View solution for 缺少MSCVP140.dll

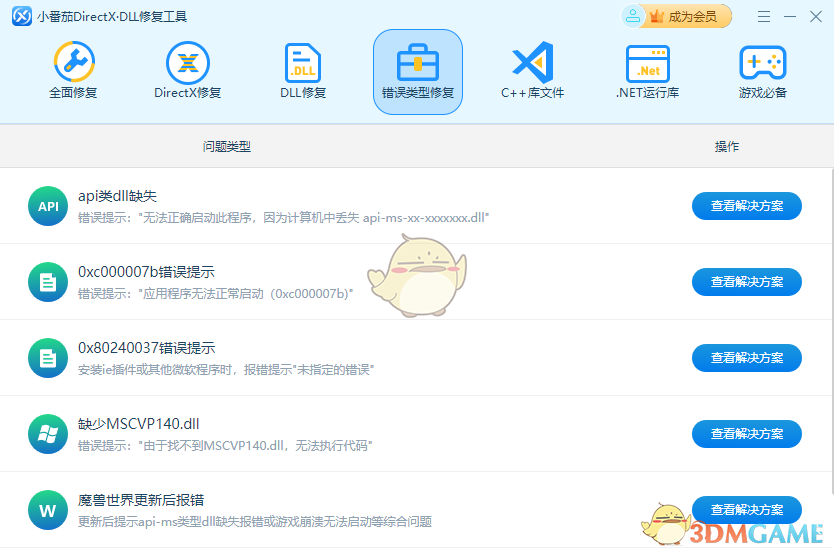[747, 434]
